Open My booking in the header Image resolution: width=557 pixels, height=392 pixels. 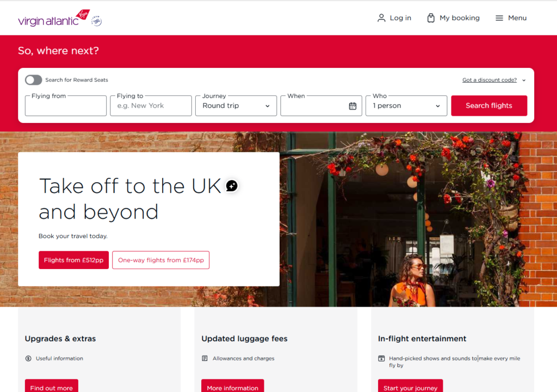pos(453,18)
